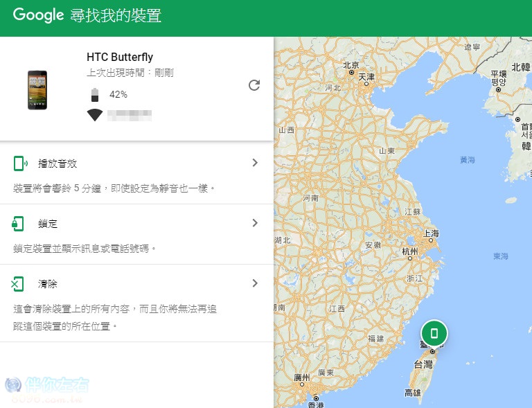The width and height of the screenshot is (532, 408).
Task: Click the 播放音效 phone ringing icon
Action: tap(20, 163)
